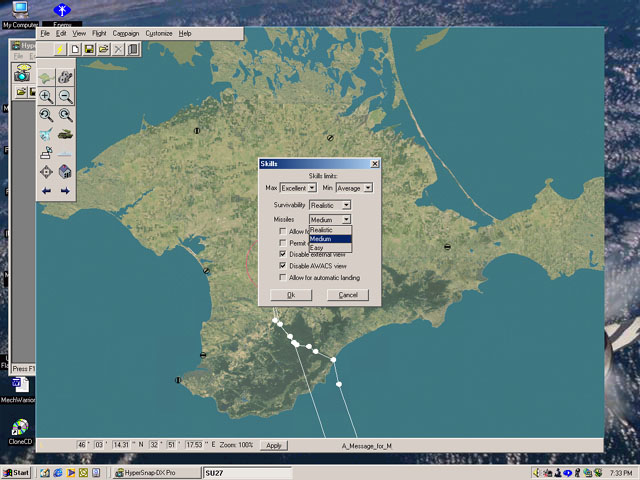Cancel the Skills dialog

click(x=348, y=295)
